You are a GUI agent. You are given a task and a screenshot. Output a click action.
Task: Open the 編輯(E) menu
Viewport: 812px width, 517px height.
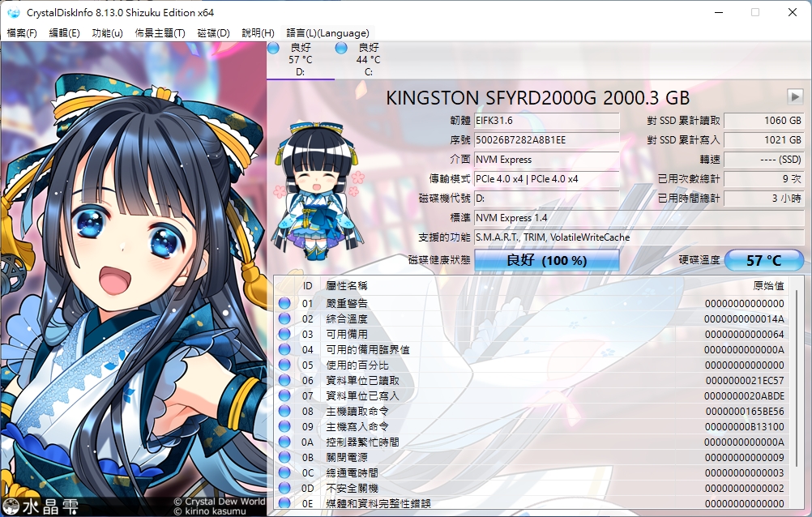[x=64, y=33]
